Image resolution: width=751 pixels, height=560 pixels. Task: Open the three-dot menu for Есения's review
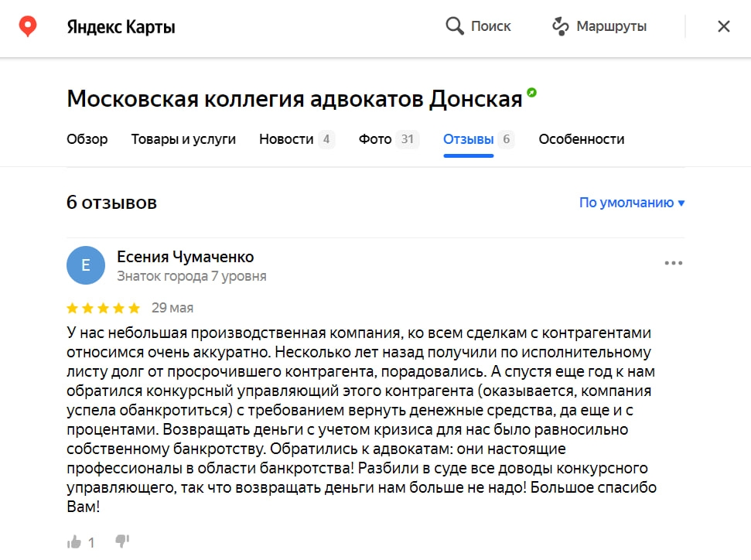tap(673, 263)
